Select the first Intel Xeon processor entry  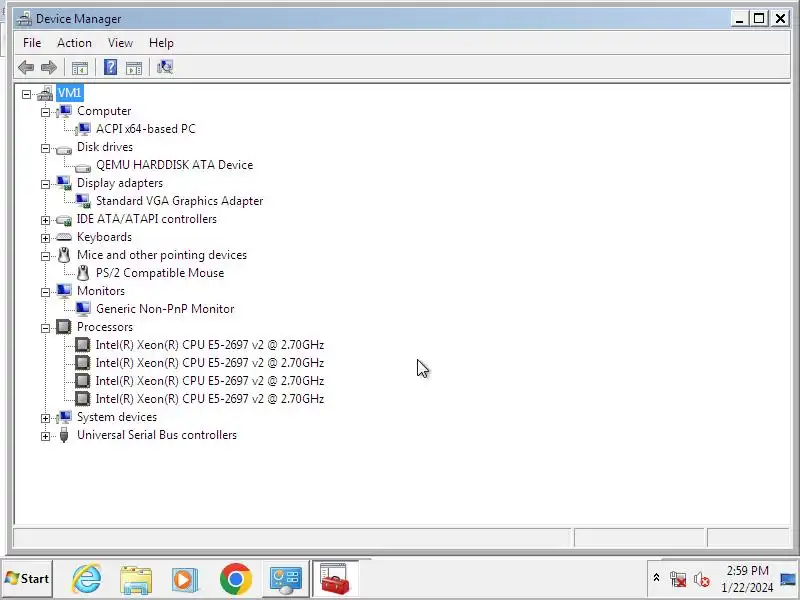tap(210, 345)
